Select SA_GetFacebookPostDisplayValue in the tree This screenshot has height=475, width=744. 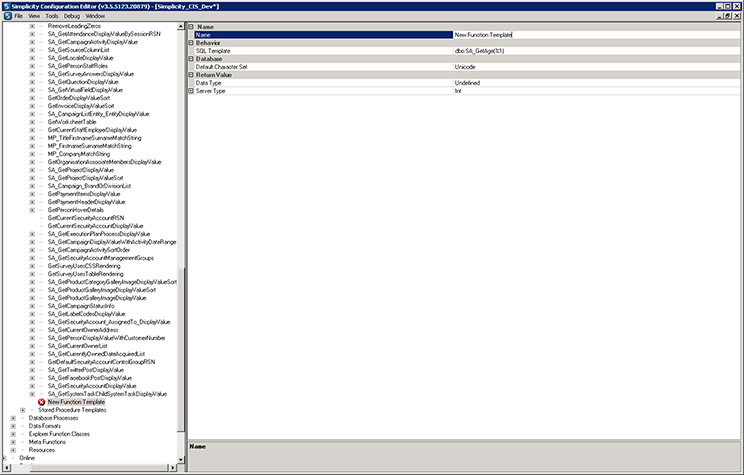(90, 378)
